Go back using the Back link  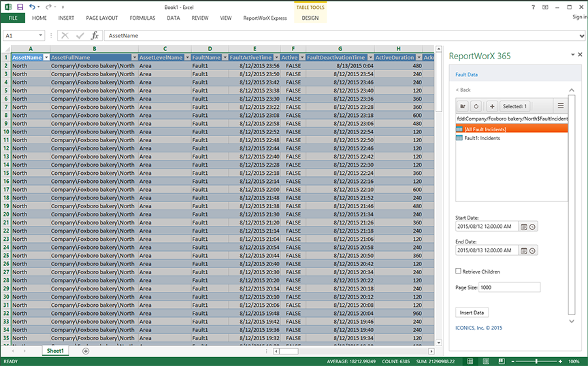pyautogui.click(x=463, y=90)
